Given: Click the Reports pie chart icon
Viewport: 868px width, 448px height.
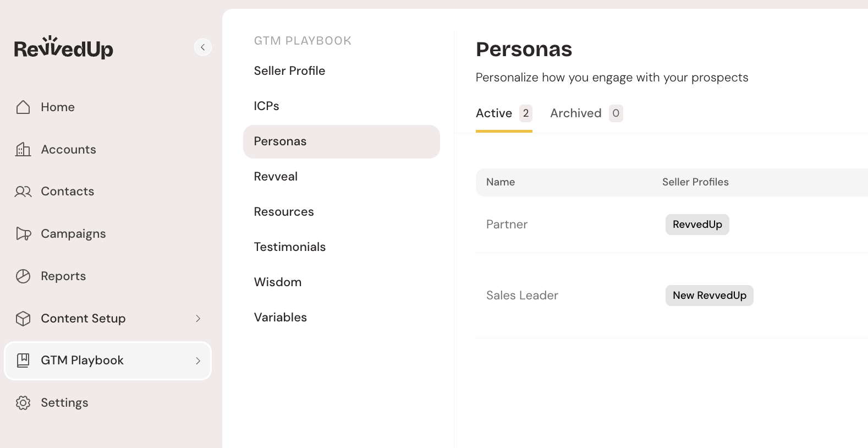Looking at the screenshot, I should [x=23, y=276].
